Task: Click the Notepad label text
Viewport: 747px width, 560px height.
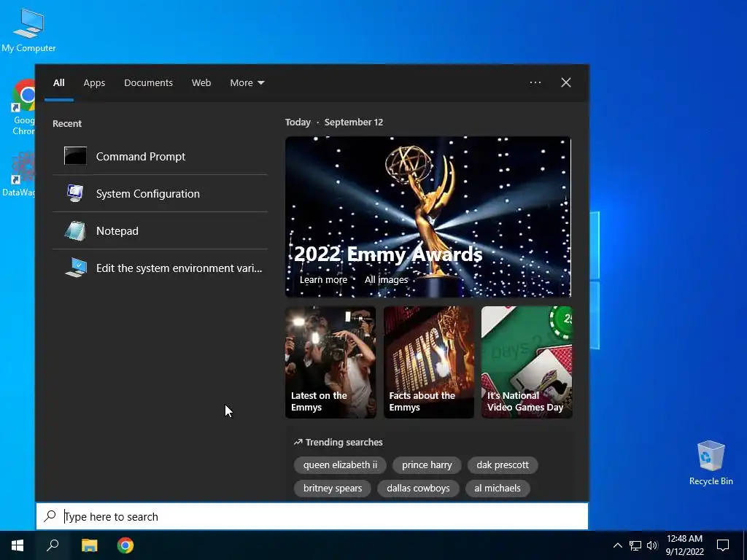Action: 117,231
